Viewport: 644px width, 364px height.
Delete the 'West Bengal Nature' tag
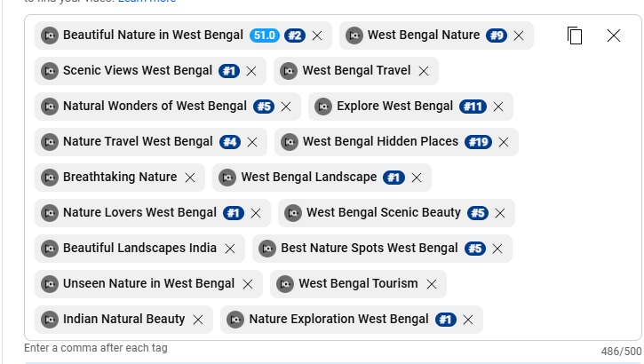(x=519, y=36)
